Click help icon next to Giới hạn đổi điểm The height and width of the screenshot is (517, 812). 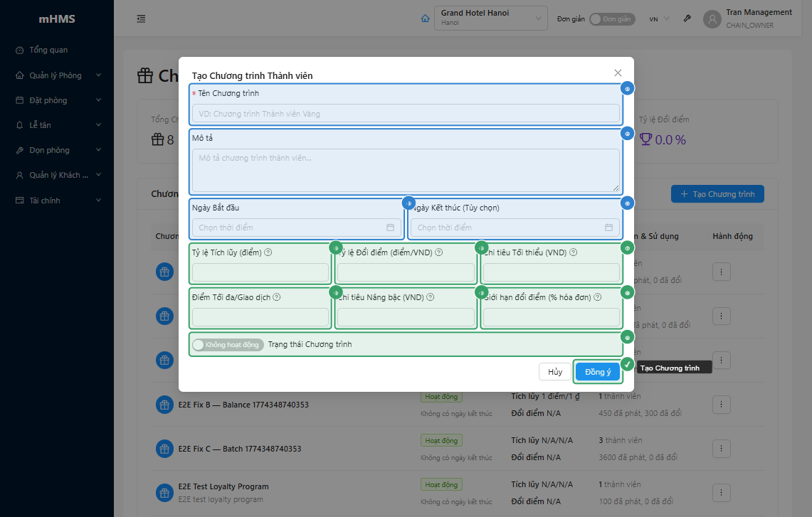(x=596, y=297)
